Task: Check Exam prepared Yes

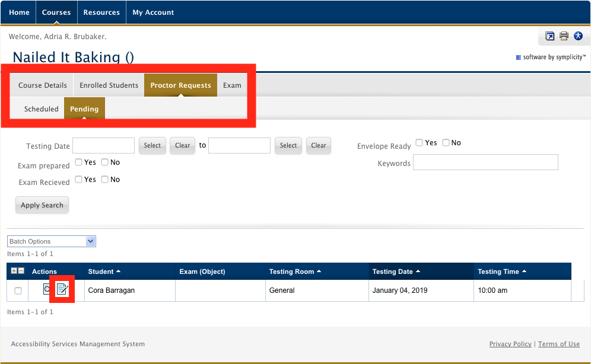Action: click(x=78, y=162)
